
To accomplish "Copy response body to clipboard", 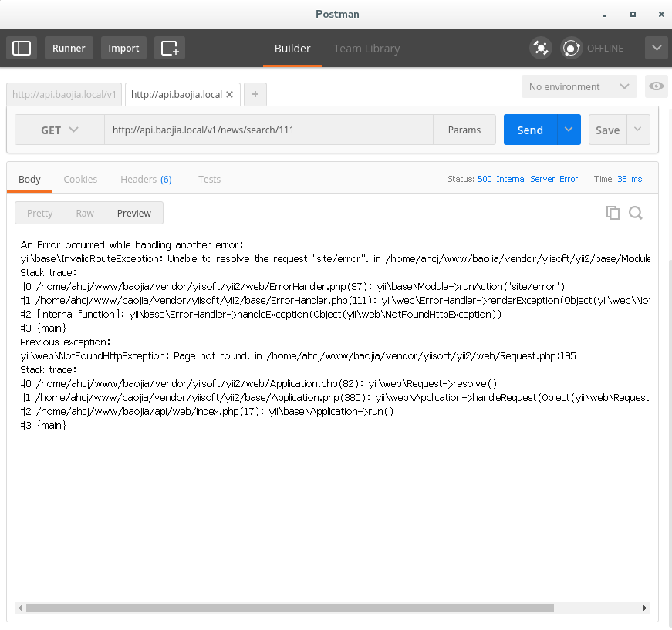I will point(613,213).
